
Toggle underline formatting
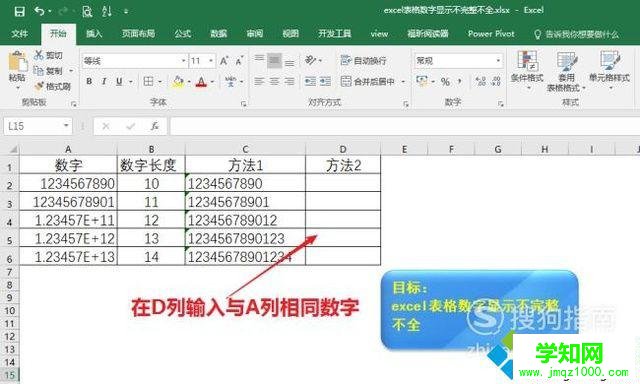click(119, 82)
